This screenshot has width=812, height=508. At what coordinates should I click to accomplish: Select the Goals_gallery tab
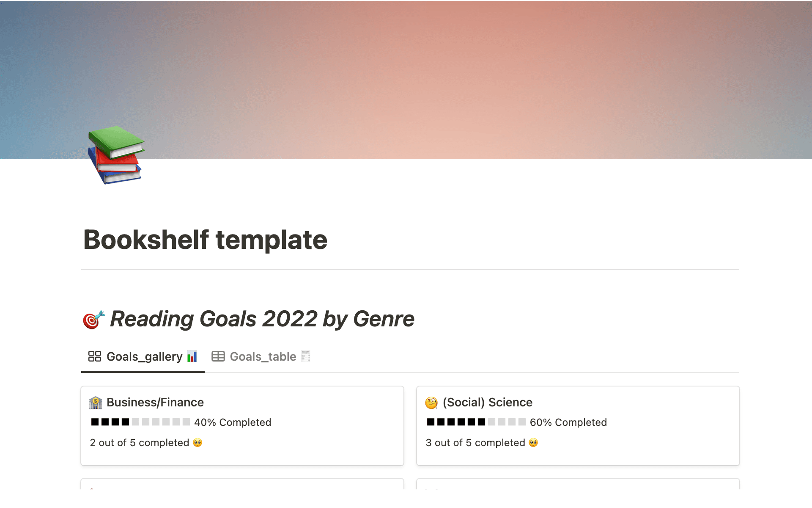coord(144,356)
